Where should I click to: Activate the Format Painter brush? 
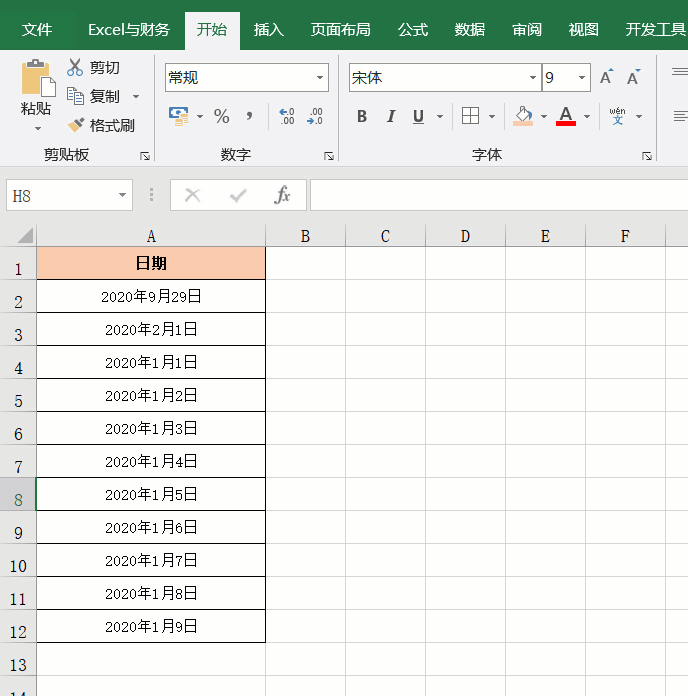click(x=75, y=125)
